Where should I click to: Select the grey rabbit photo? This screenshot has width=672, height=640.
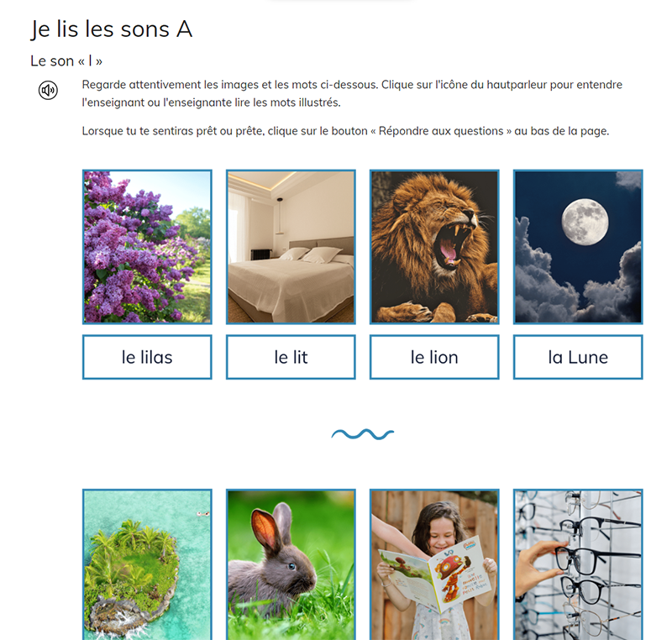click(291, 564)
